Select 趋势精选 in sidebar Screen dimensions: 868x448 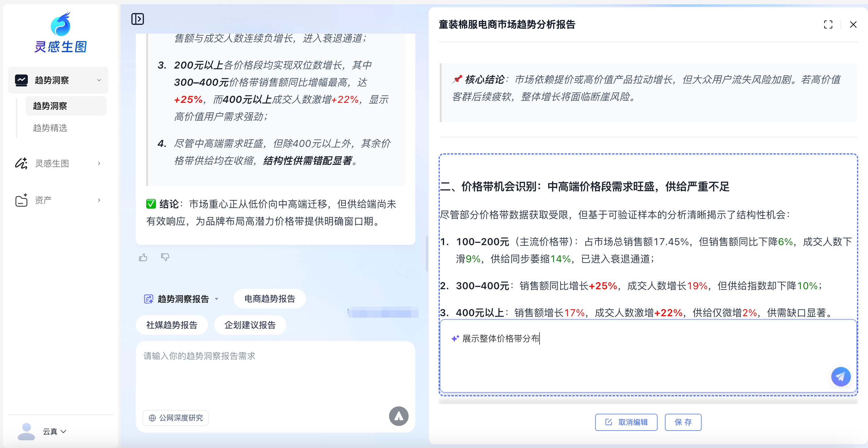(x=50, y=128)
